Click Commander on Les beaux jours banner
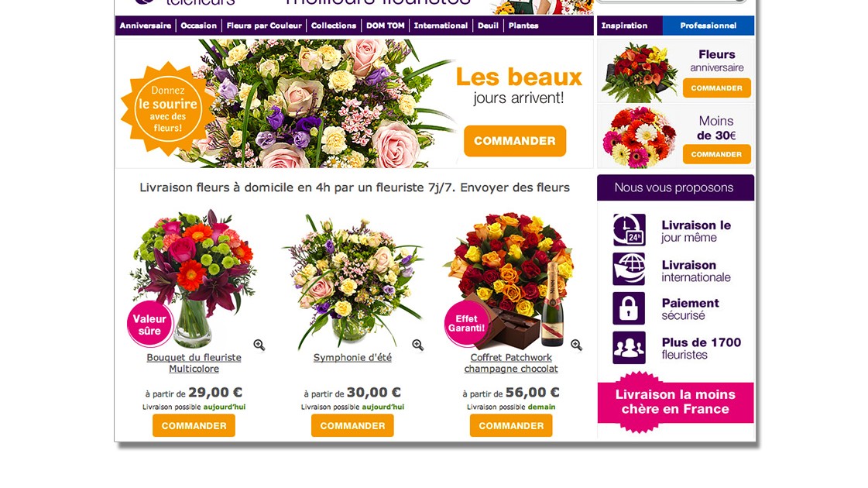868x488 pixels. [515, 141]
